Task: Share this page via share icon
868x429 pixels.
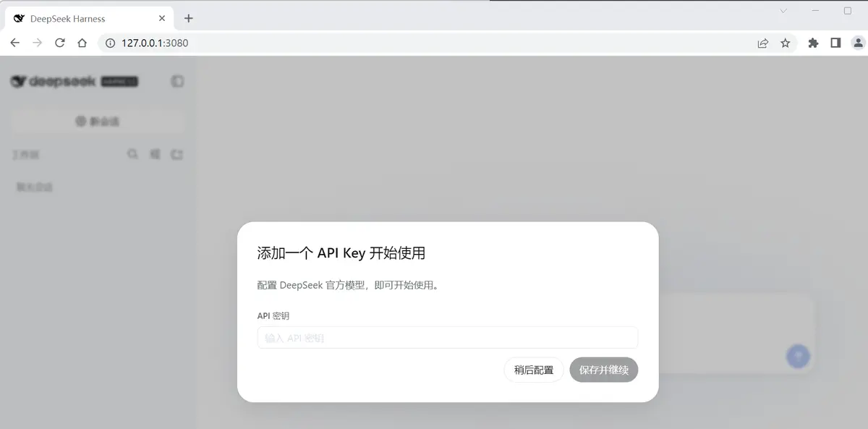Action: (763, 43)
